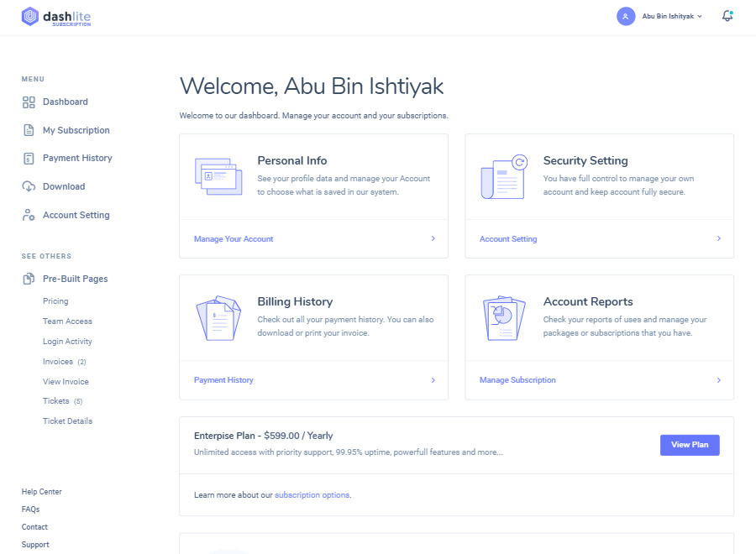Click the Security Setting card icon

[503, 177]
